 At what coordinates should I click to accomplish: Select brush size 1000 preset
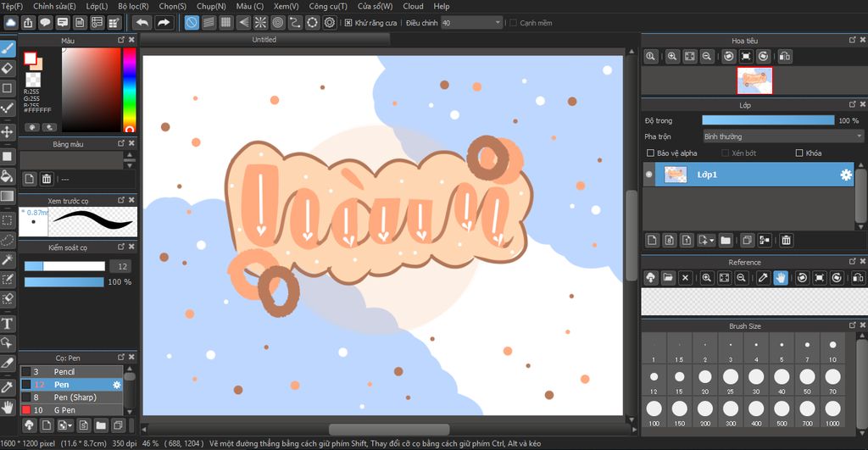(832, 412)
